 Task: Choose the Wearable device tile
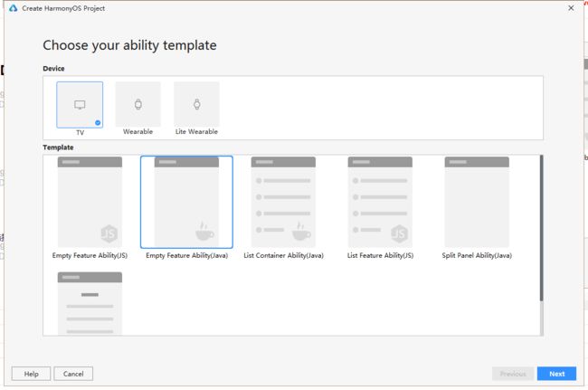138,104
